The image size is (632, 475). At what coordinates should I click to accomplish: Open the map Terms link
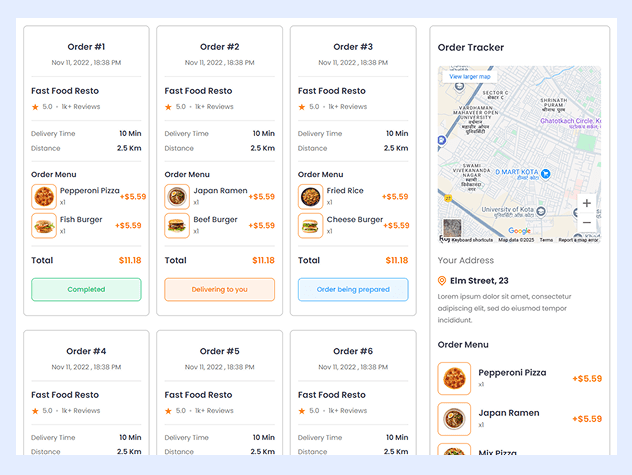(546, 240)
